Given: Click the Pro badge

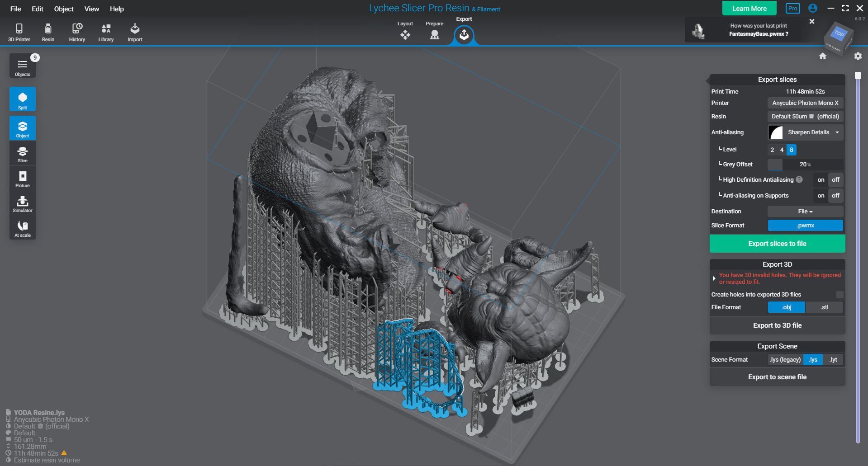Looking at the screenshot, I should (x=793, y=8).
